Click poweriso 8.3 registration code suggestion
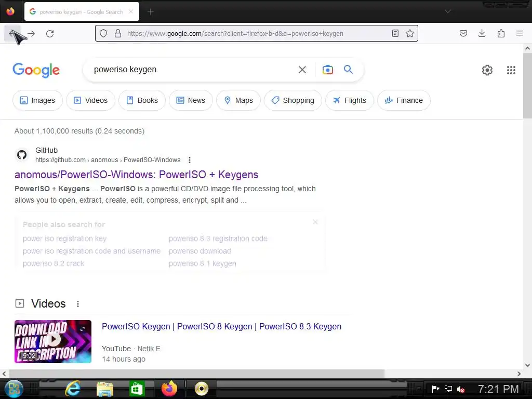This screenshot has height=399, width=532. click(x=218, y=239)
